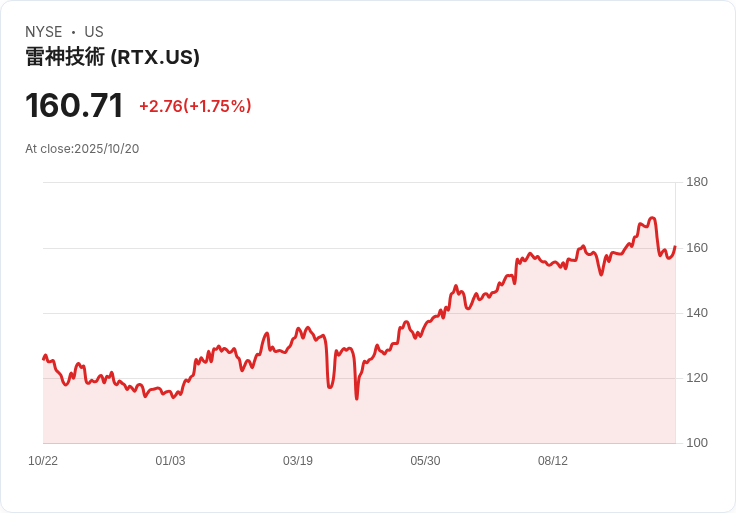
Task: Select the 03/19 date on x-axis
Action: click(298, 461)
